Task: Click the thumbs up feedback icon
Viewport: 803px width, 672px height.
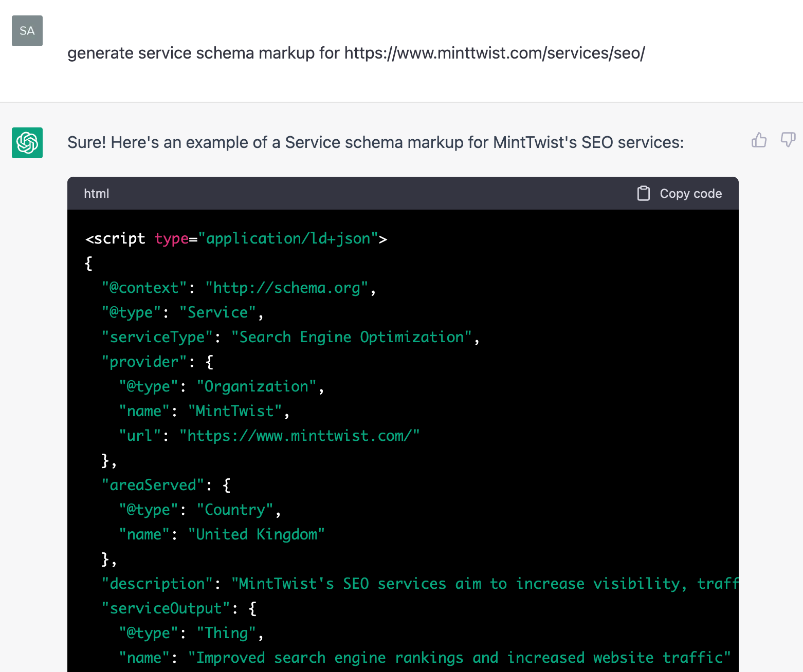Action: click(x=759, y=140)
